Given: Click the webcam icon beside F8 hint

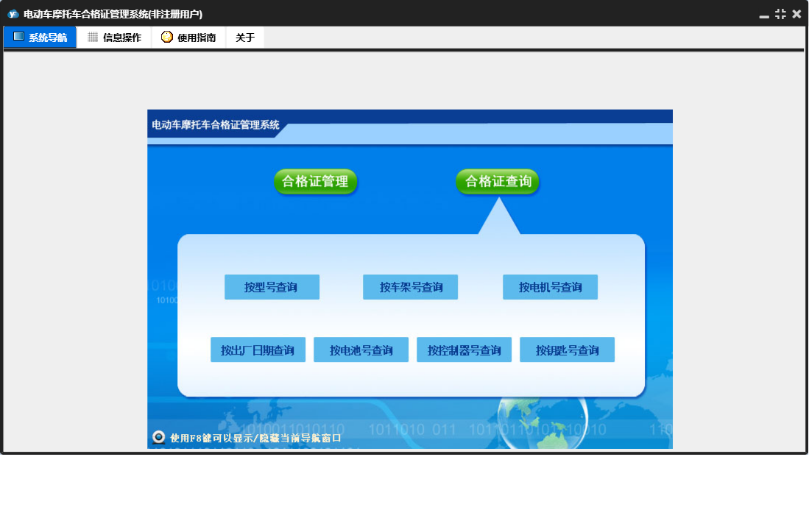Looking at the screenshot, I should click(x=158, y=437).
